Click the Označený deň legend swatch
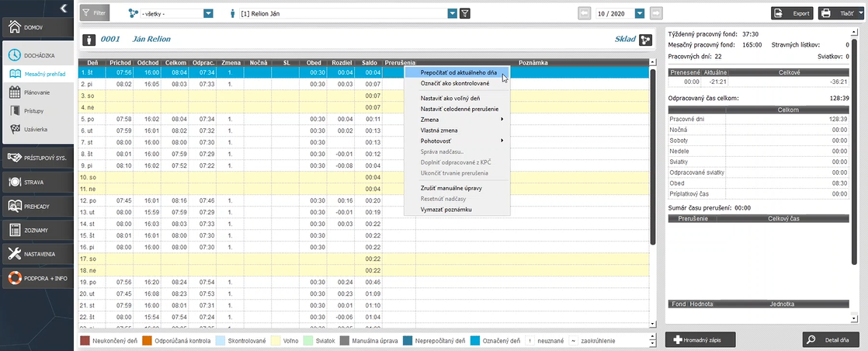This screenshot has height=351, width=868. click(474, 341)
